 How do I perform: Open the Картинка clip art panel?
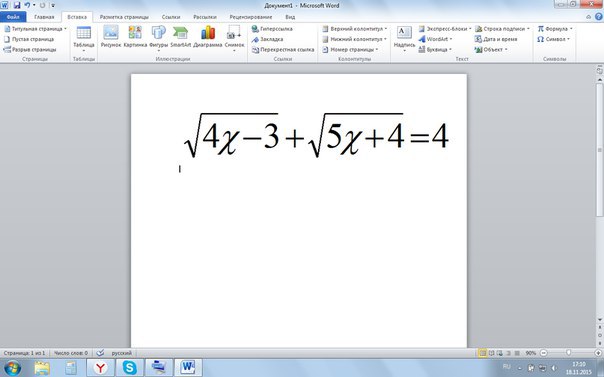135,37
